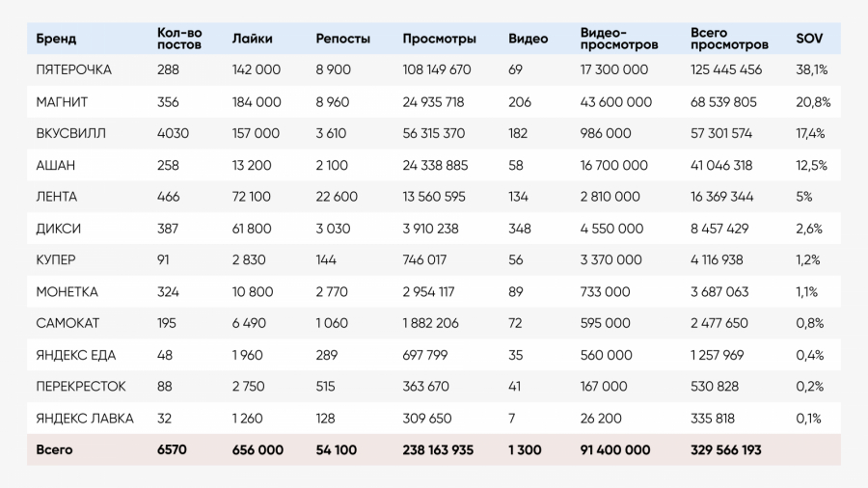The width and height of the screenshot is (868, 488).
Task: Click the АШАН brand cell
Action: [x=55, y=166]
